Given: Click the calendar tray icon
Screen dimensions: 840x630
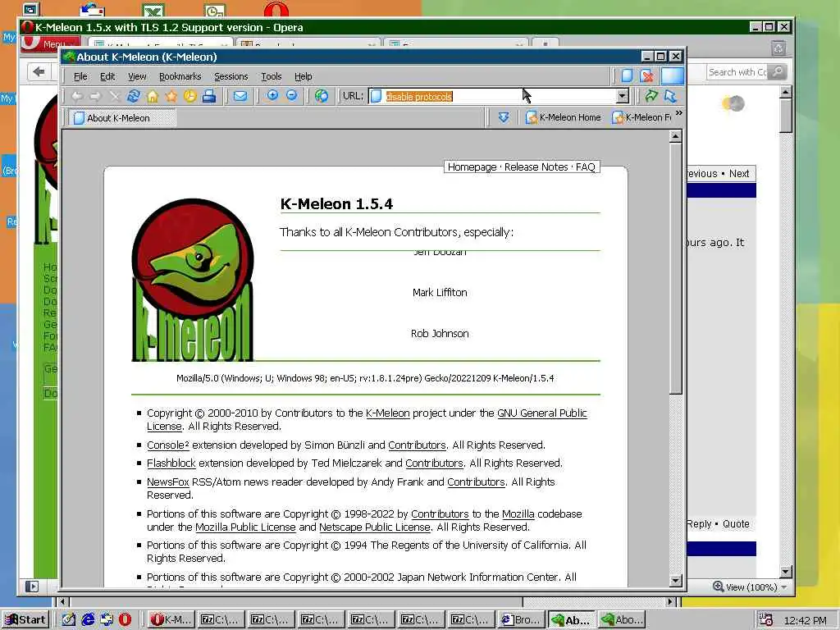Looking at the screenshot, I should pos(767,620).
